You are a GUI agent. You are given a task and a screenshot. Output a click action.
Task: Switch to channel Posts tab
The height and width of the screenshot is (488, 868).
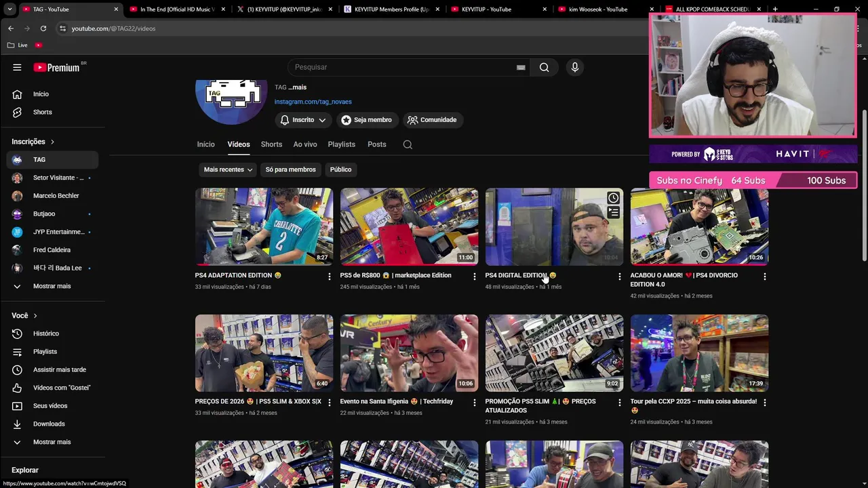pyautogui.click(x=376, y=144)
